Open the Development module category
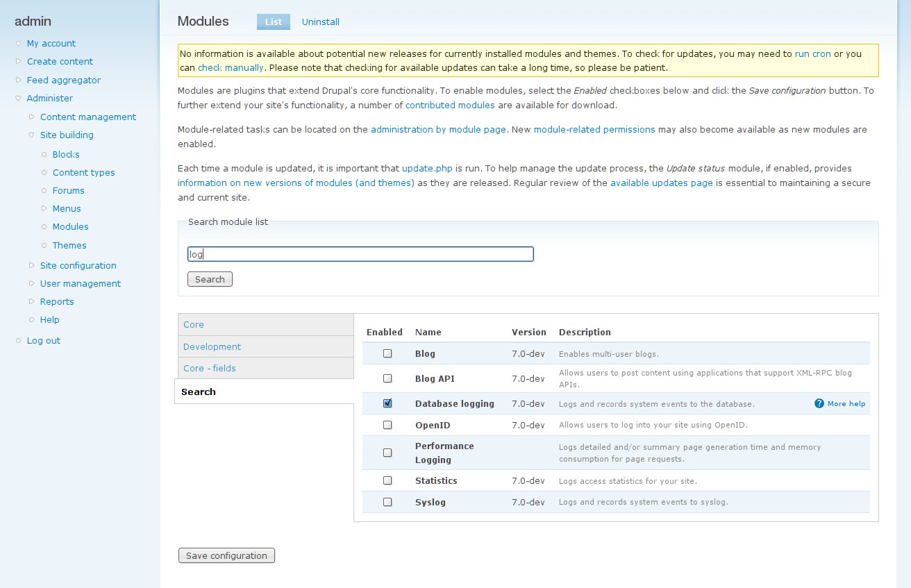The image size is (911, 588). (212, 346)
